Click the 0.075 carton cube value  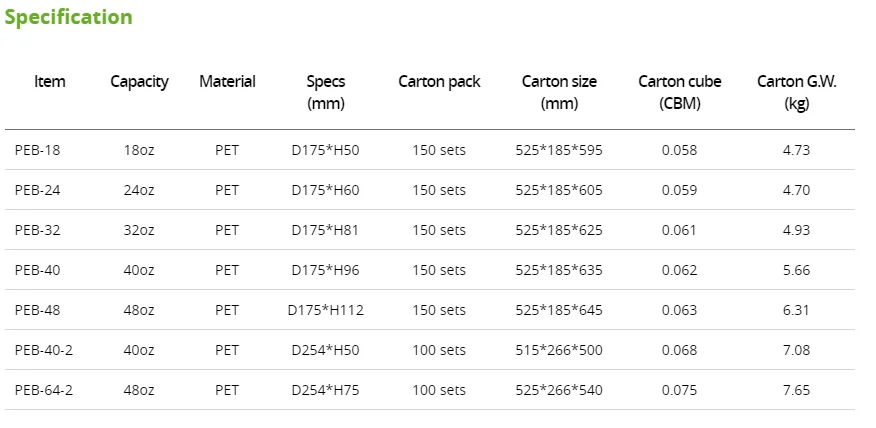(679, 390)
